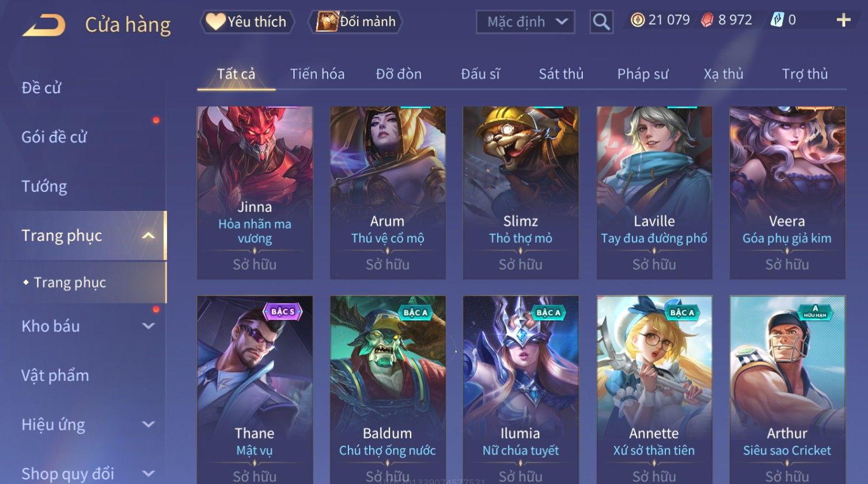Open the Thane Mật vụ skin card

point(255,390)
